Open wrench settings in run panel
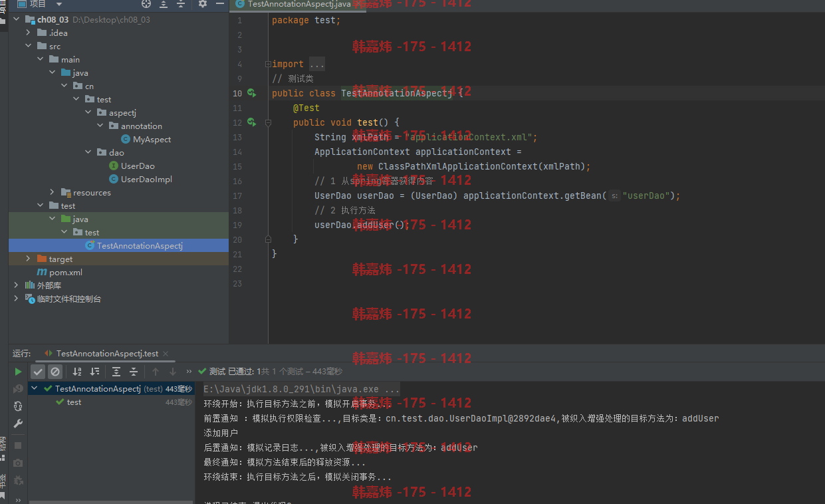This screenshot has width=825, height=504. click(x=18, y=424)
